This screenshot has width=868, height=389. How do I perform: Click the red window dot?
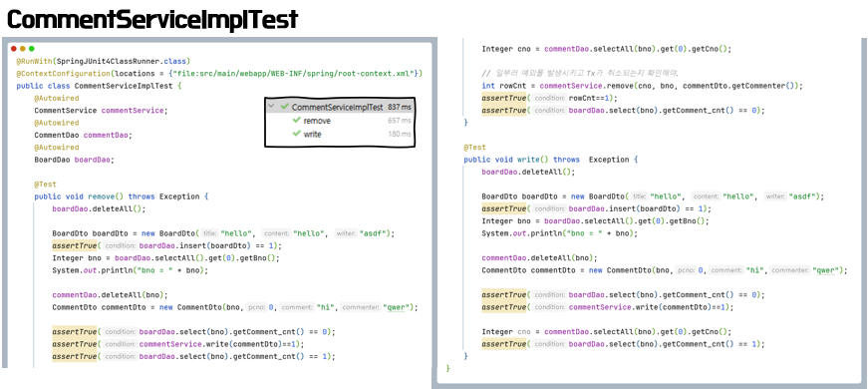pos(14,49)
